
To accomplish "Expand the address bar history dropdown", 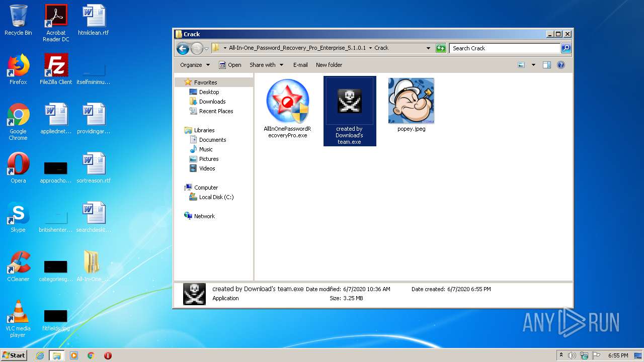I will (x=428, y=48).
